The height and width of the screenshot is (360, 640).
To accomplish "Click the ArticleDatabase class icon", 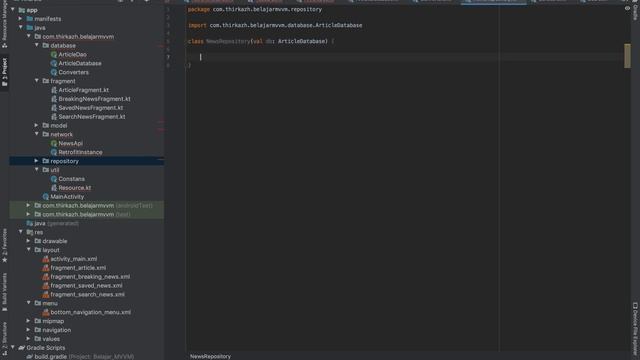I will (54, 63).
